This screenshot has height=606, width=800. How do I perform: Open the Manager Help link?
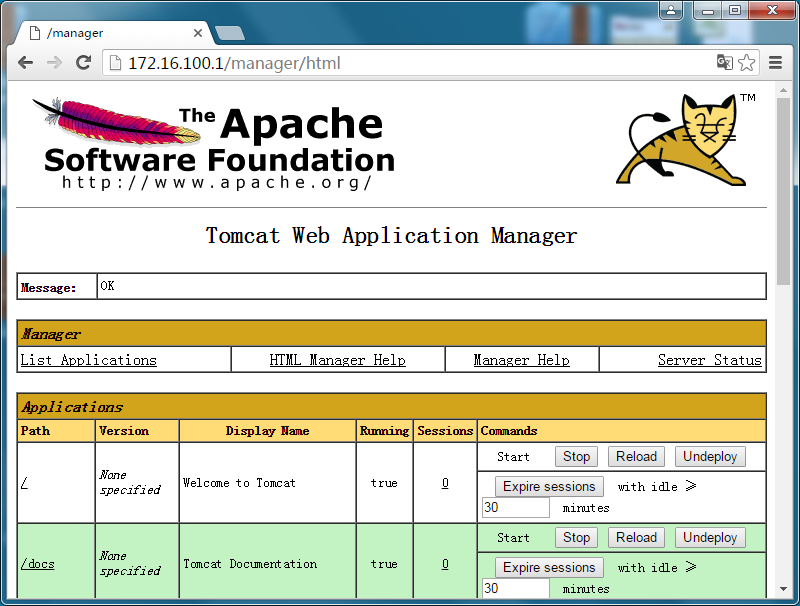pos(521,360)
